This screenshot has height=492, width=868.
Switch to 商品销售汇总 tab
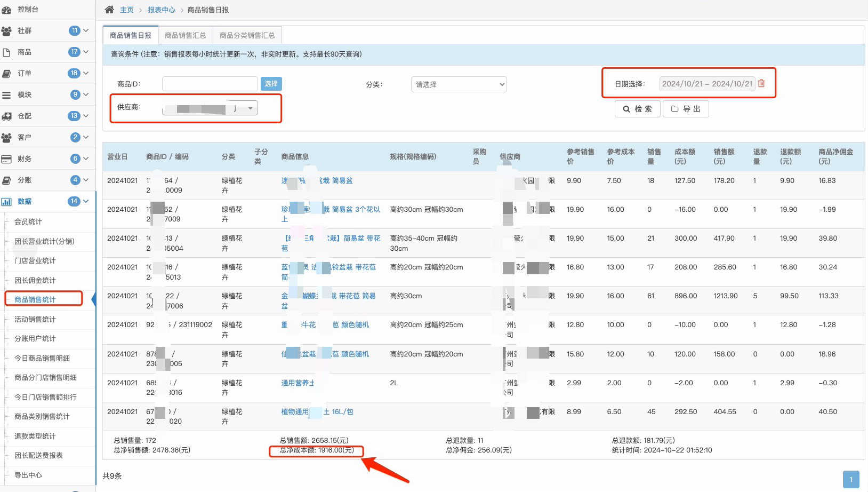[186, 35]
